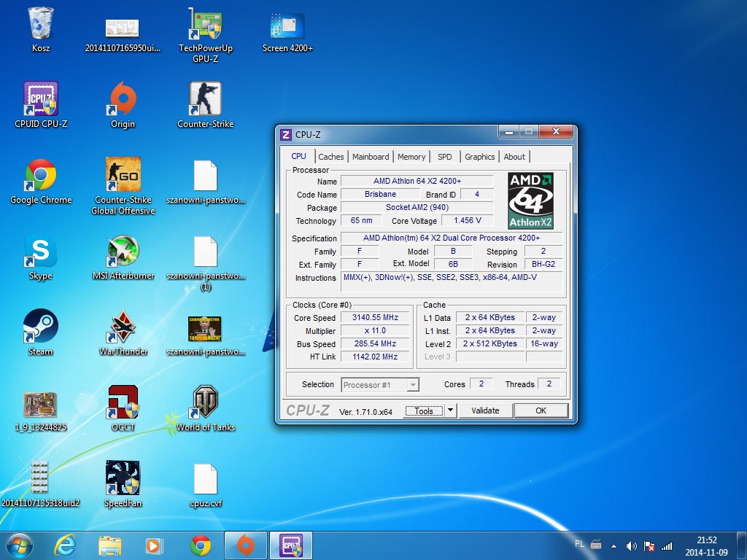The width and height of the screenshot is (747, 560).
Task: Click the network signal tray icon
Action: point(667,546)
